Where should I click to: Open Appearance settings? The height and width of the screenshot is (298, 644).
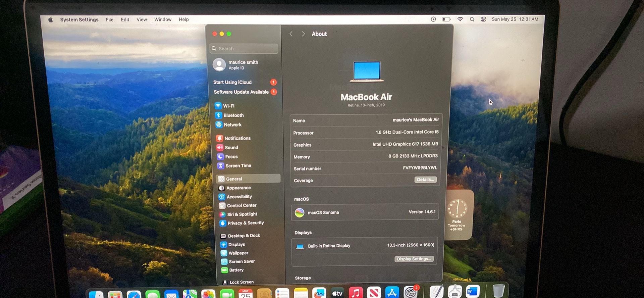(x=235, y=188)
